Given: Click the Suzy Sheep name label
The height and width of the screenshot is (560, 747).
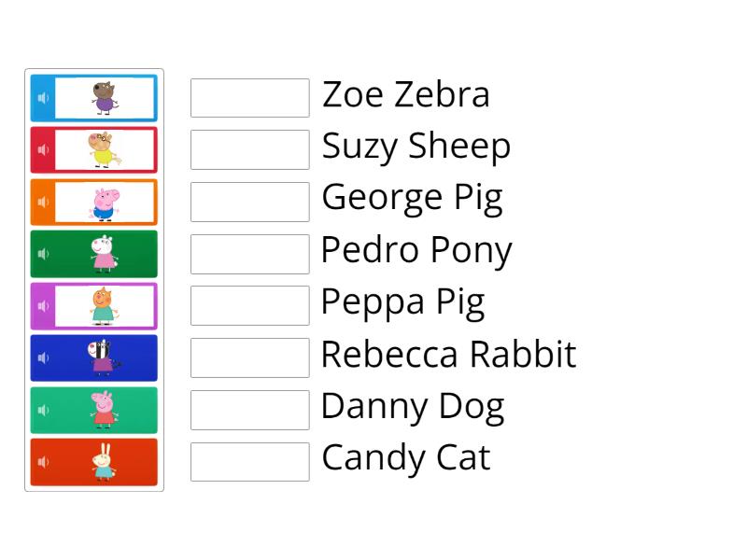Looking at the screenshot, I should [x=416, y=147].
